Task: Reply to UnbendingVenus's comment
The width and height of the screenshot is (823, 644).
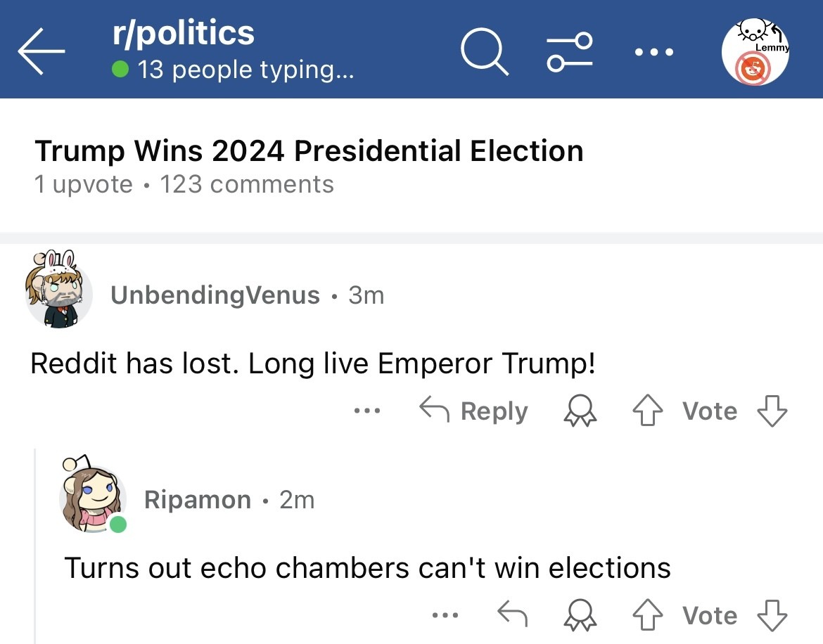Action: [x=473, y=410]
